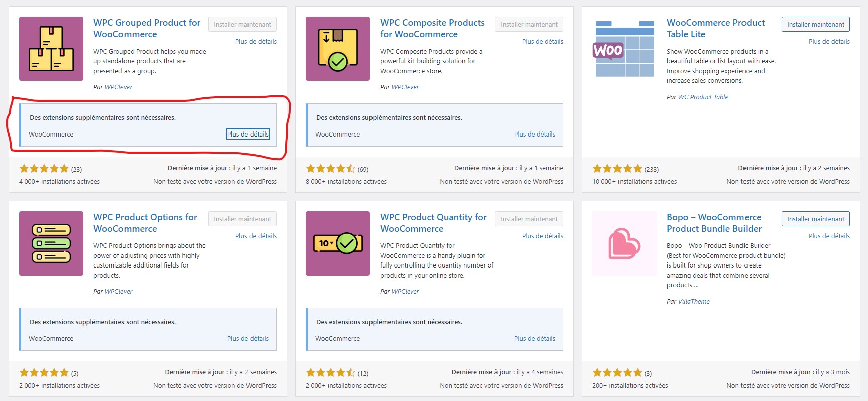
Task: View Plus de détails under WPC Composite Products install button
Action: [543, 41]
